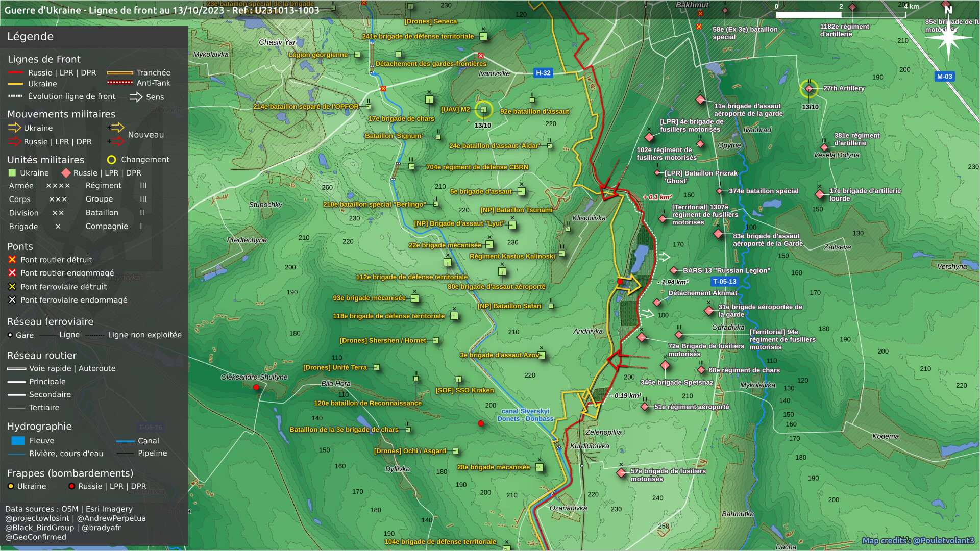
Task: Click the yellow Changement circle in legend
Action: point(111,160)
